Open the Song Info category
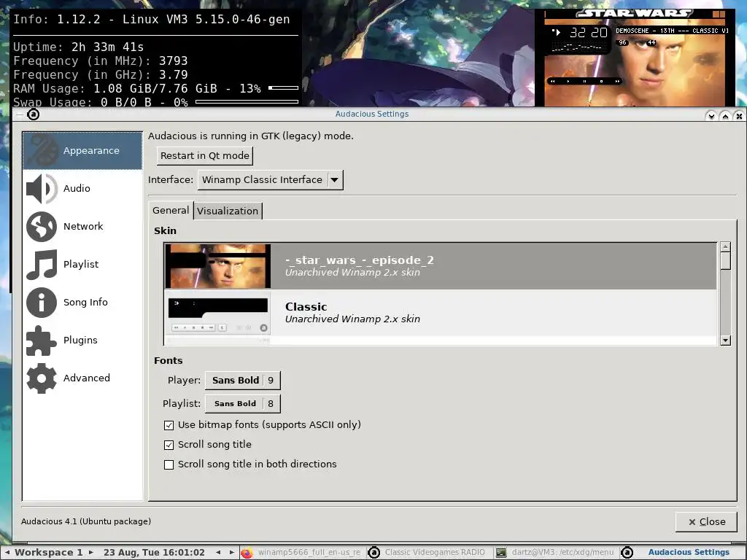Viewport: 747px width, 560px height. [82, 302]
